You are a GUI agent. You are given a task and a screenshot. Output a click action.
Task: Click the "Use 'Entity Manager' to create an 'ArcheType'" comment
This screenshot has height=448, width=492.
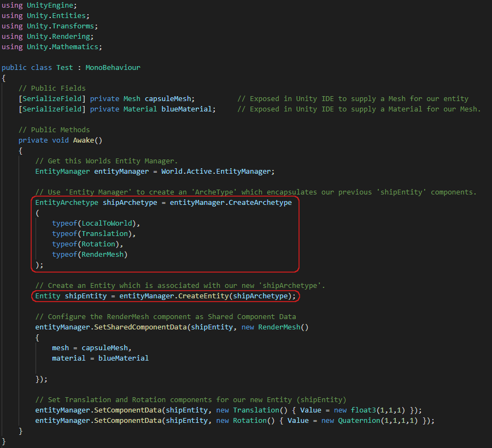point(256,192)
